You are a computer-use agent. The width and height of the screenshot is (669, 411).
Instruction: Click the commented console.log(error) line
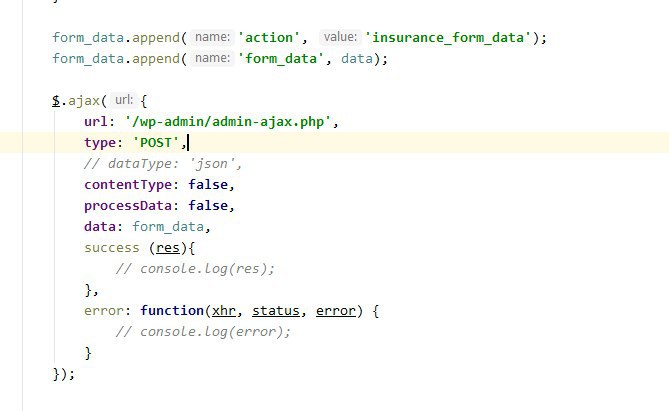[x=203, y=332]
